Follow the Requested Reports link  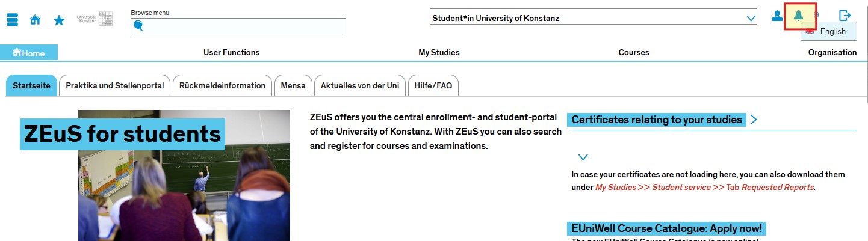778,187
